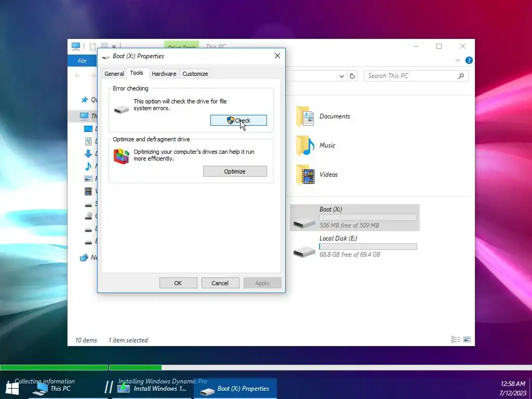Click the This PC system icon in the title bar
532x399 pixels.
point(76,46)
